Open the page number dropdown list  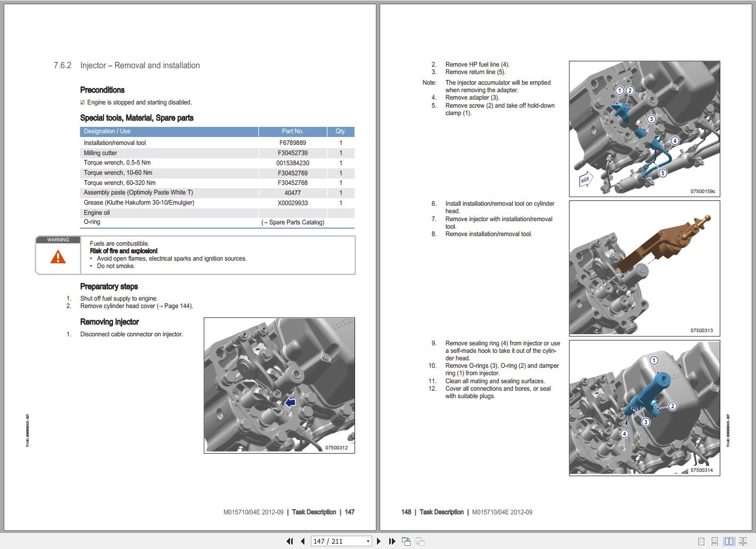(x=369, y=541)
